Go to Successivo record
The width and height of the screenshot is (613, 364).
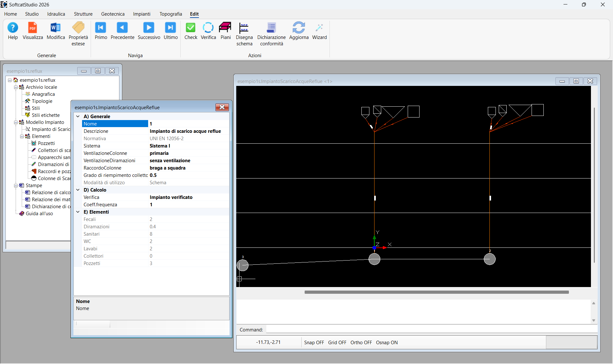tap(149, 31)
